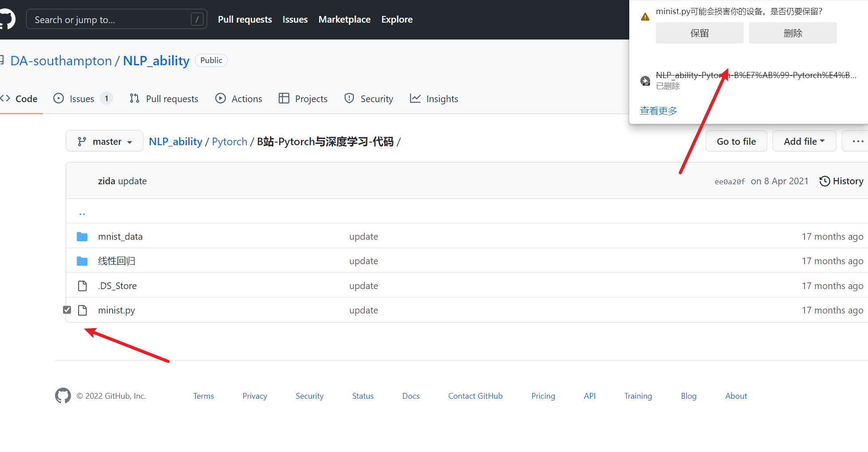The image size is (868, 452).
Task: Navigate to NLP_ability in the breadcrumb
Action: 176,142
